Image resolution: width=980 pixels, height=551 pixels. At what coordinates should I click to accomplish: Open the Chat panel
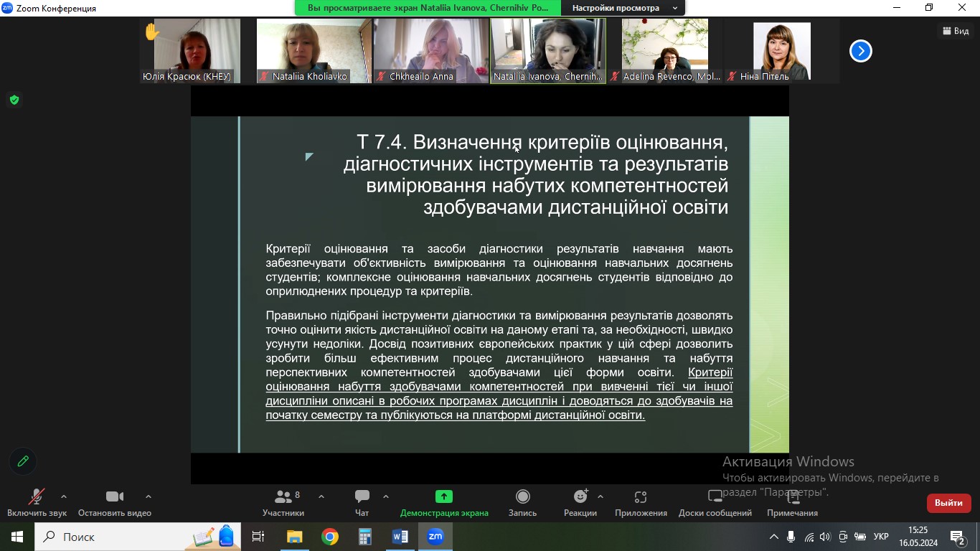coord(362,502)
